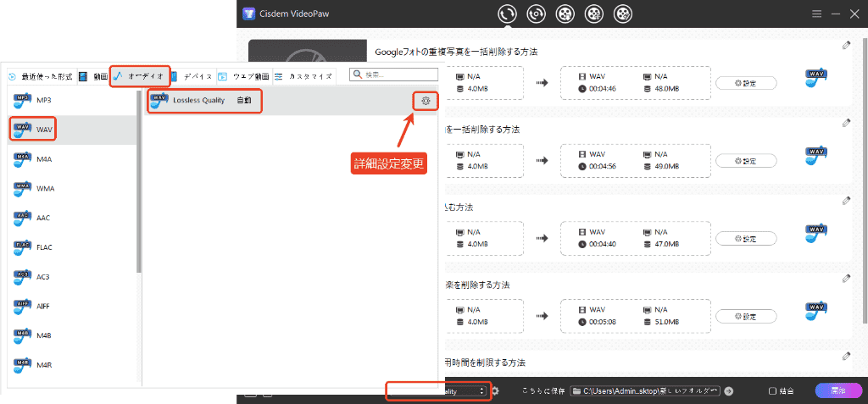This screenshot has width=868, height=404.
Task: Open output folder with arrow icon
Action: (x=728, y=390)
